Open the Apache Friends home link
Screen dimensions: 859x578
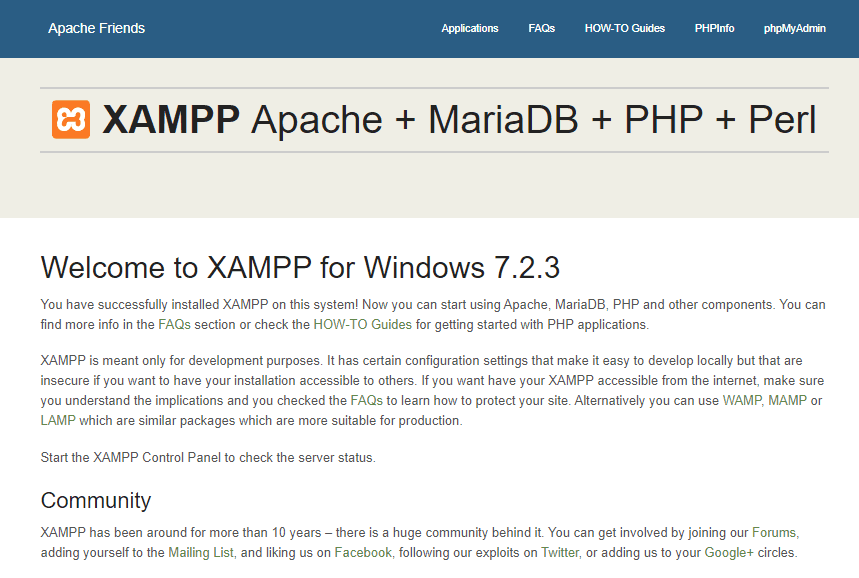point(96,28)
